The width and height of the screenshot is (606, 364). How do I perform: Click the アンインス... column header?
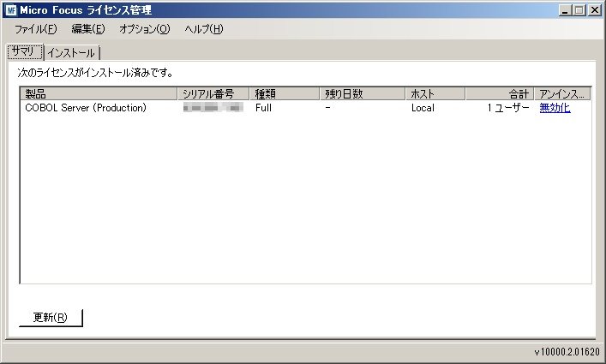(562, 94)
